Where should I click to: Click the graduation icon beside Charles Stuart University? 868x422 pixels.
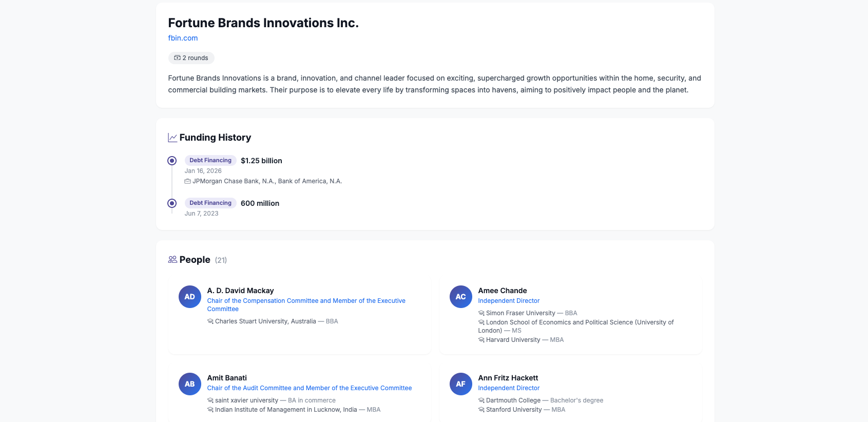[x=210, y=321]
